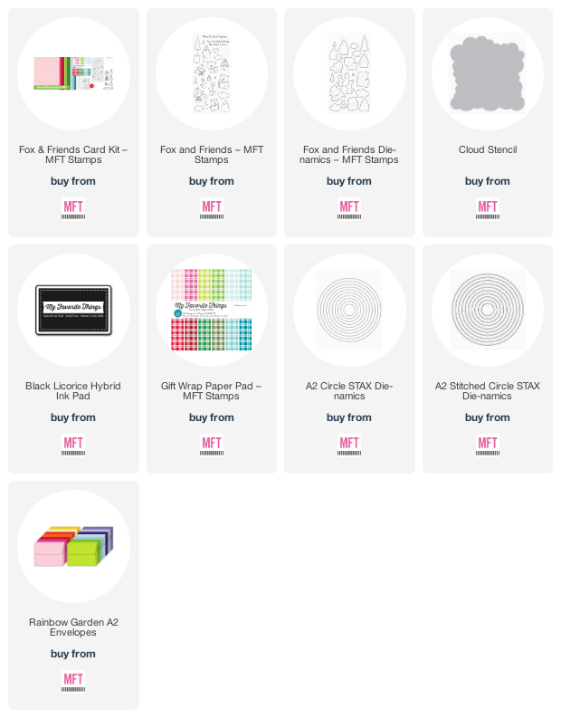Click MFT logo under Fox and Friends Die-namics
The height and width of the screenshot is (728, 561).
click(349, 208)
